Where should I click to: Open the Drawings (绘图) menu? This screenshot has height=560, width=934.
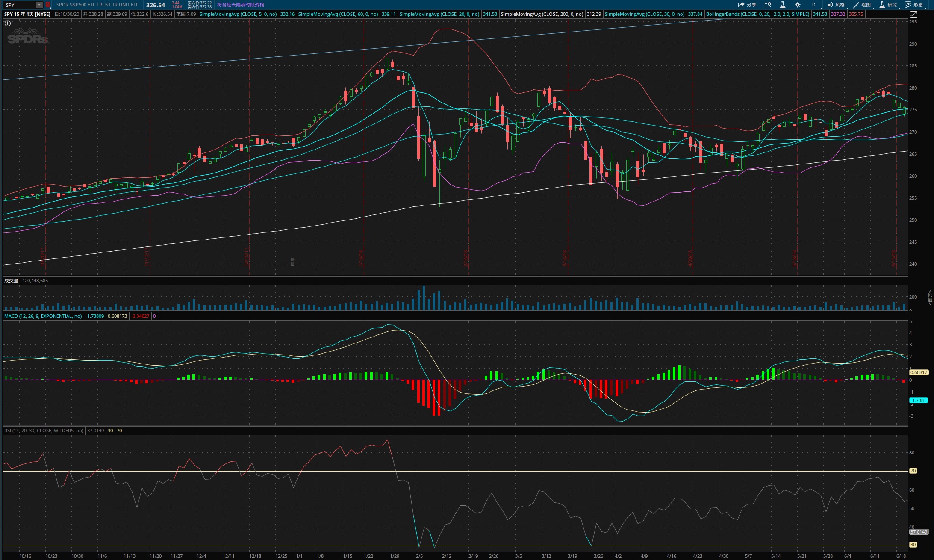coord(862,5)
